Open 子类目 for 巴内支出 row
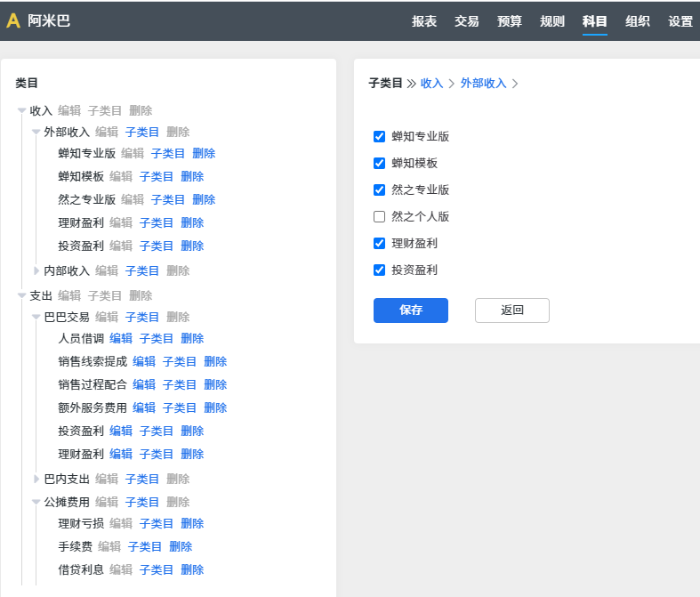Image resolution: width=700 pixels, height=597 pixels. 142,480
